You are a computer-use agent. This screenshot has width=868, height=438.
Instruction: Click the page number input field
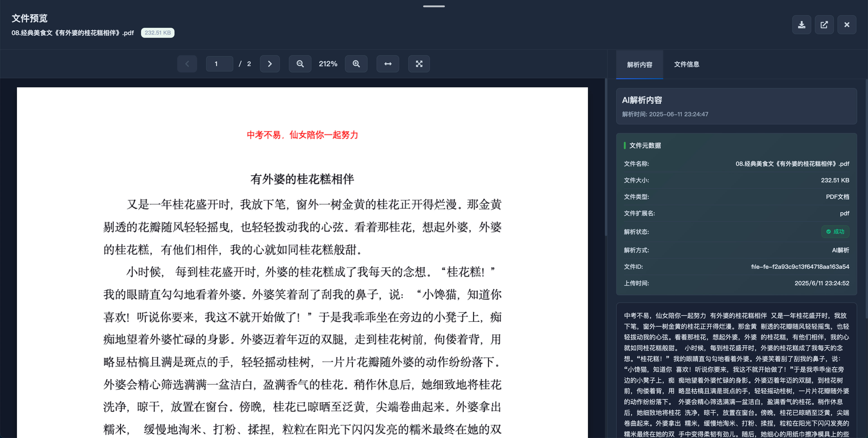point(219,64)
